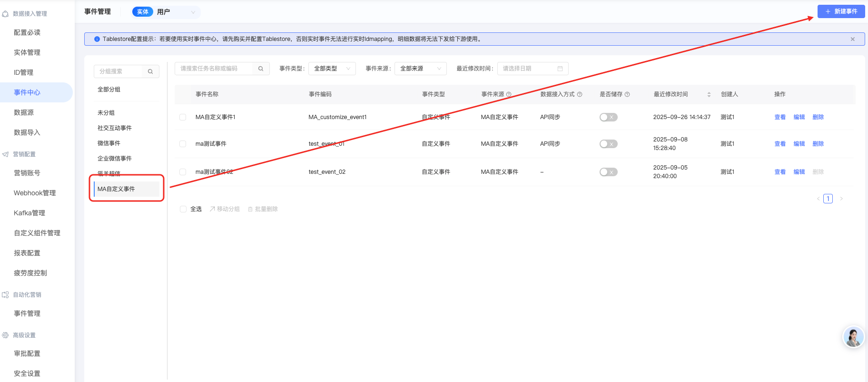This screenshot has height=382, width=868.
Task: Click the 新建事件 button
Action: click(x=841, y=11)
